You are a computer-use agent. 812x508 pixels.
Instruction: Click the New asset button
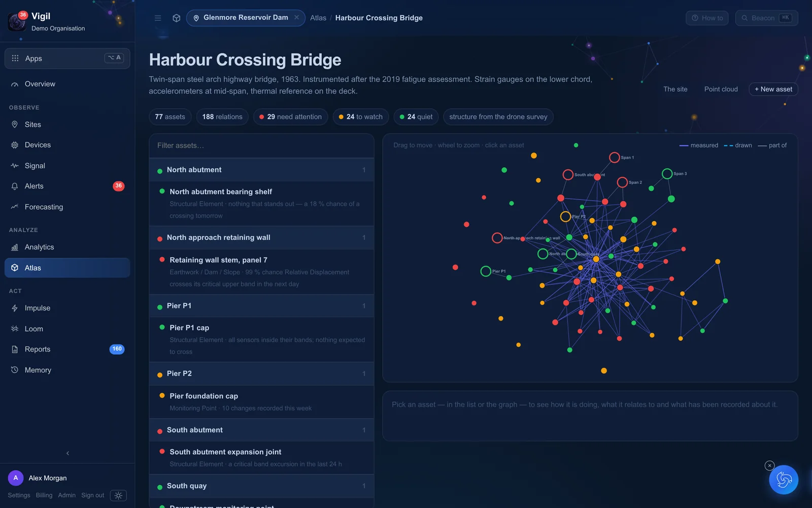(x=773, y=89)
